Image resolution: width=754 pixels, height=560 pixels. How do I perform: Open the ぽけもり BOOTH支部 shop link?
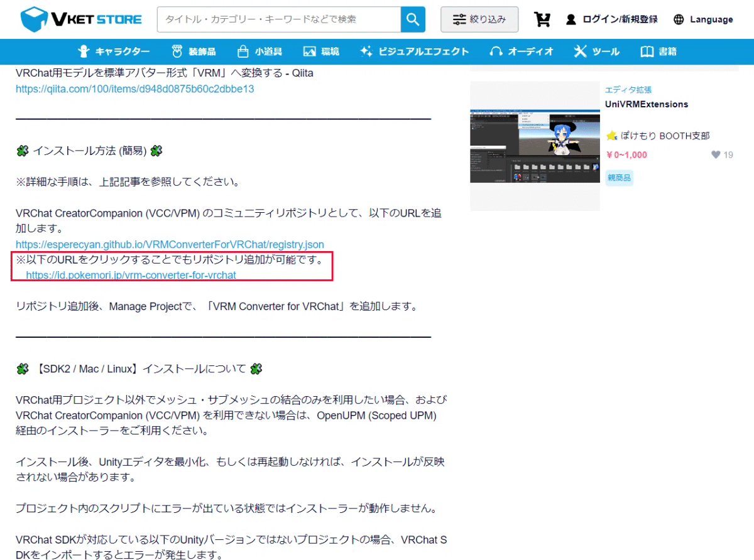click(665, 136)
